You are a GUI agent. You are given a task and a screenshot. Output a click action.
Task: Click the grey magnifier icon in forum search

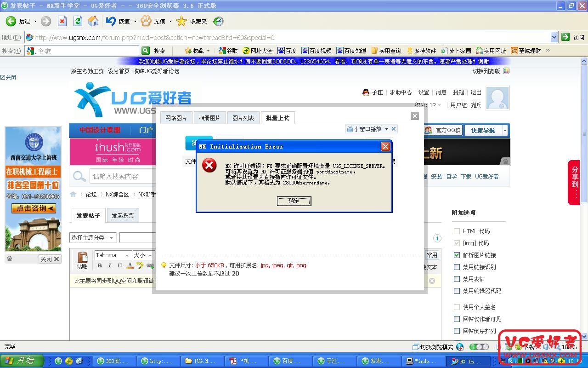pos(79,176)
